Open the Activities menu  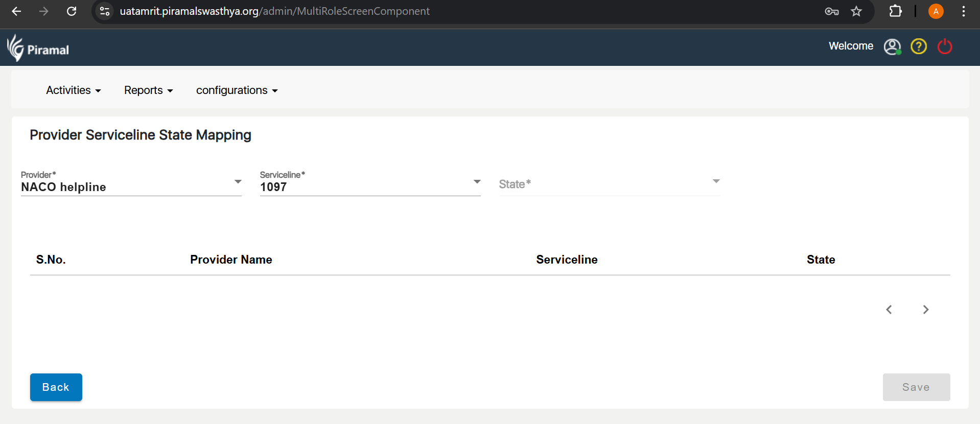pos(74,90)
